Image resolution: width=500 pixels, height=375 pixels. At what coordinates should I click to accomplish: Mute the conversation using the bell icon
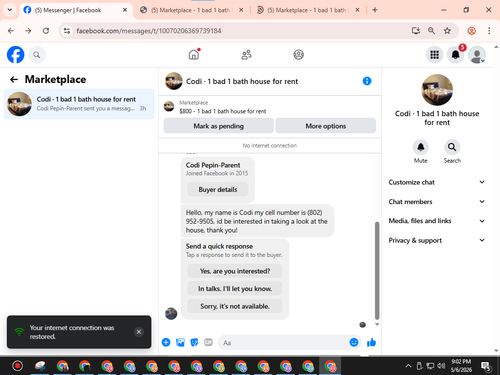[x=421, y=147]
